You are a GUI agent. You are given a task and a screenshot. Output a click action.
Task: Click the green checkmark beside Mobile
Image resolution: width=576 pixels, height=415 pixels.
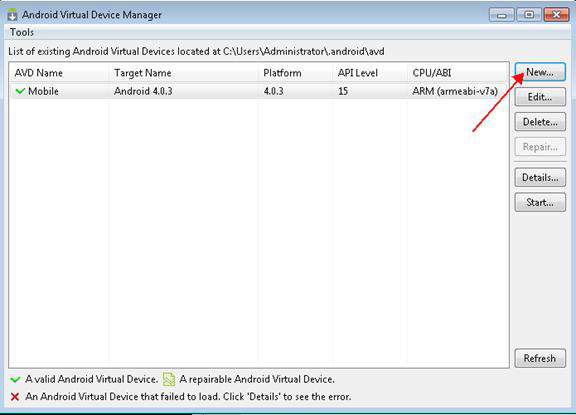[20, 91]
